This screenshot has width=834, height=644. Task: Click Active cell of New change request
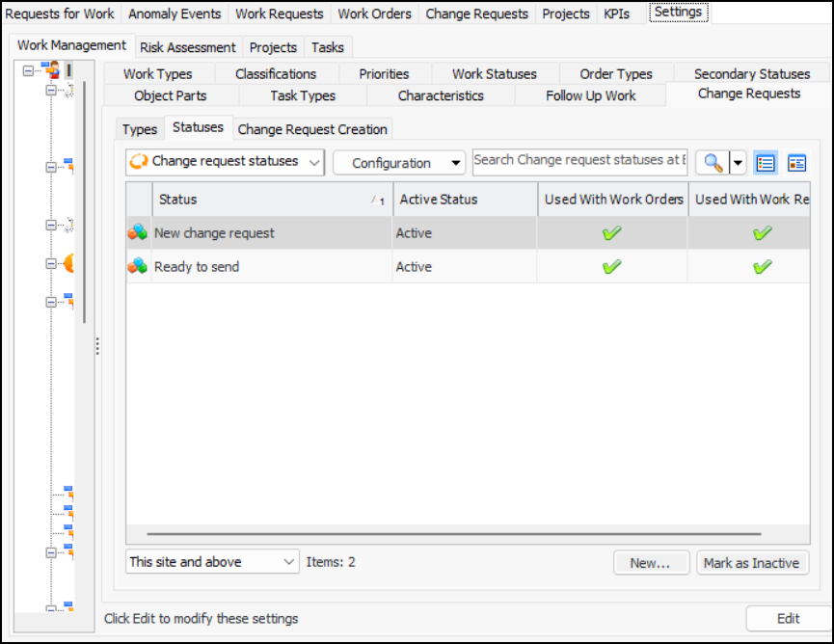click(465, 233)
